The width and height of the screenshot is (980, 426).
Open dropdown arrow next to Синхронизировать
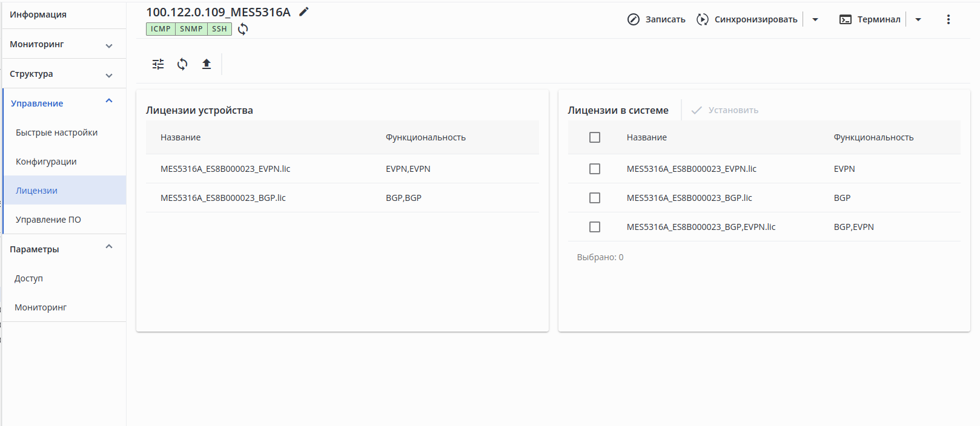815,19
